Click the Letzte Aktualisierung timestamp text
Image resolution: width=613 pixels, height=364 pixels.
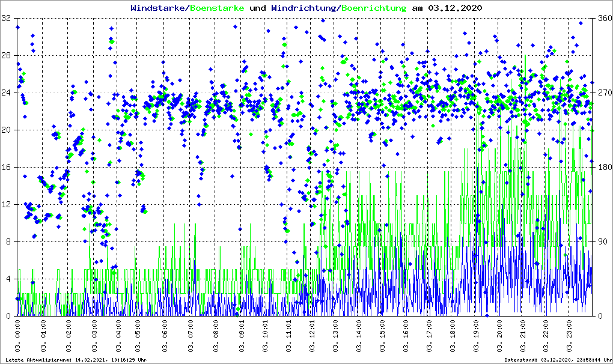click(75, 360)
